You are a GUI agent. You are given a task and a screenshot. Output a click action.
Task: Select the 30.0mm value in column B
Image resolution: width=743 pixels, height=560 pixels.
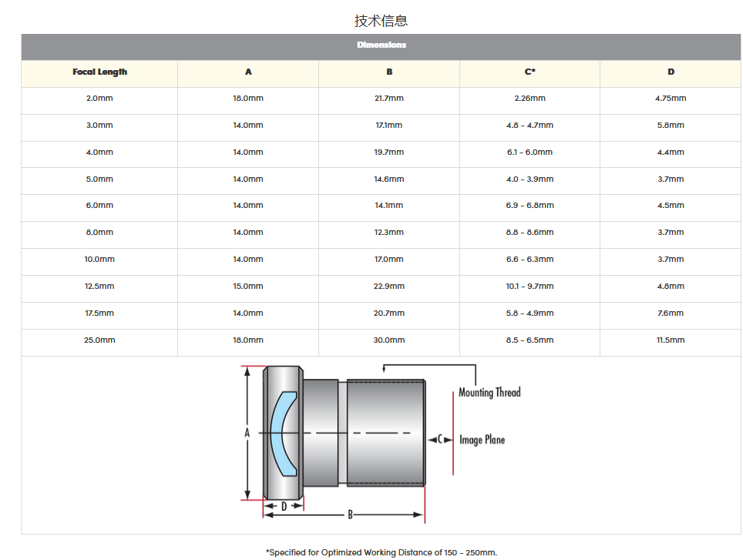(388, 340)
